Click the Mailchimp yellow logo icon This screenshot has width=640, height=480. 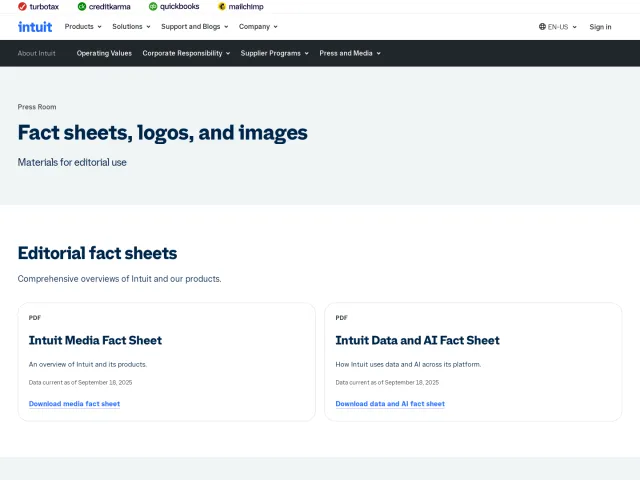(222, 7)
